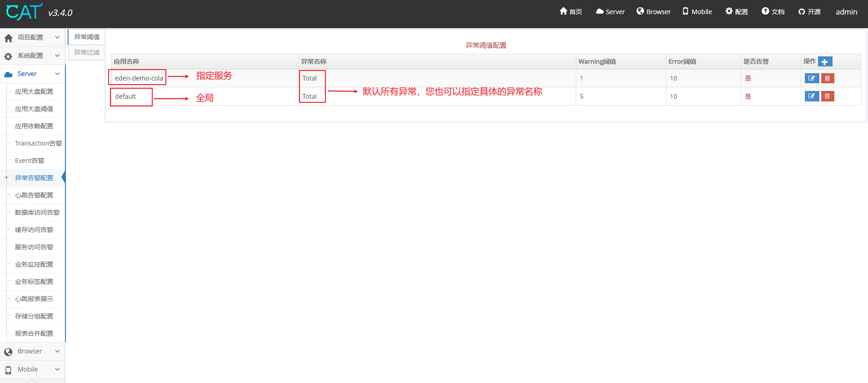Select 异常告警配置 in the sidebar
Image resolution: width=868 pixels, height=383 pixels.
pyautogui.click(x=34, y=178)
